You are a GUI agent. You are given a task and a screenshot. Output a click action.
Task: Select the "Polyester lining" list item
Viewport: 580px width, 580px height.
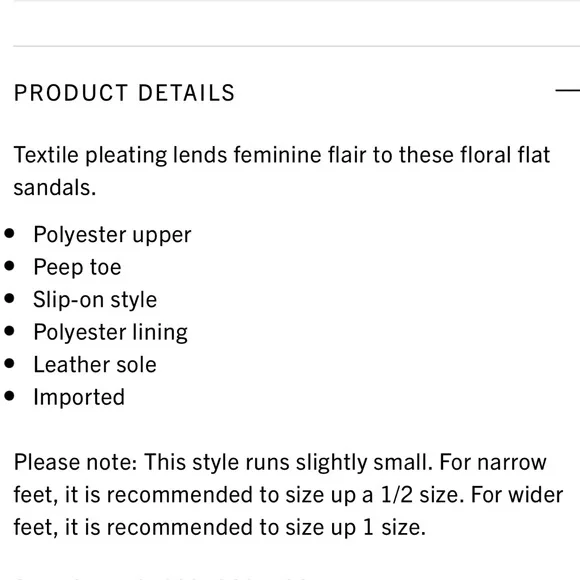coord(111,333)
